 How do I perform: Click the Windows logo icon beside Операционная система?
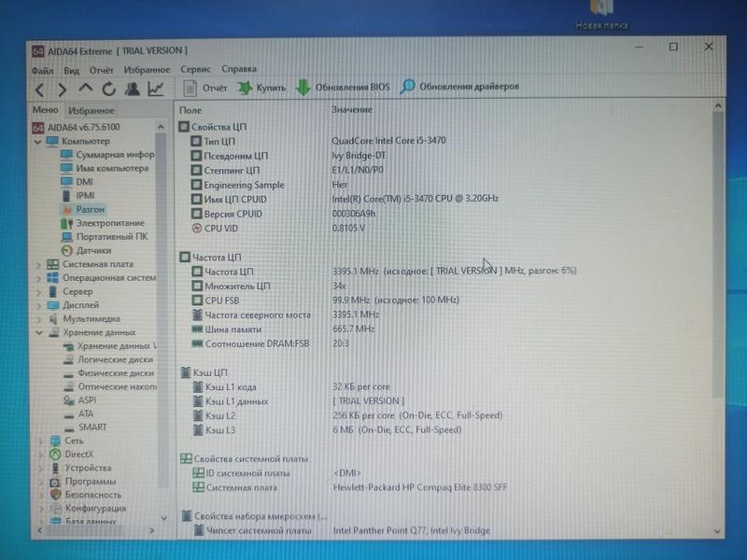(x=53, y=278)
